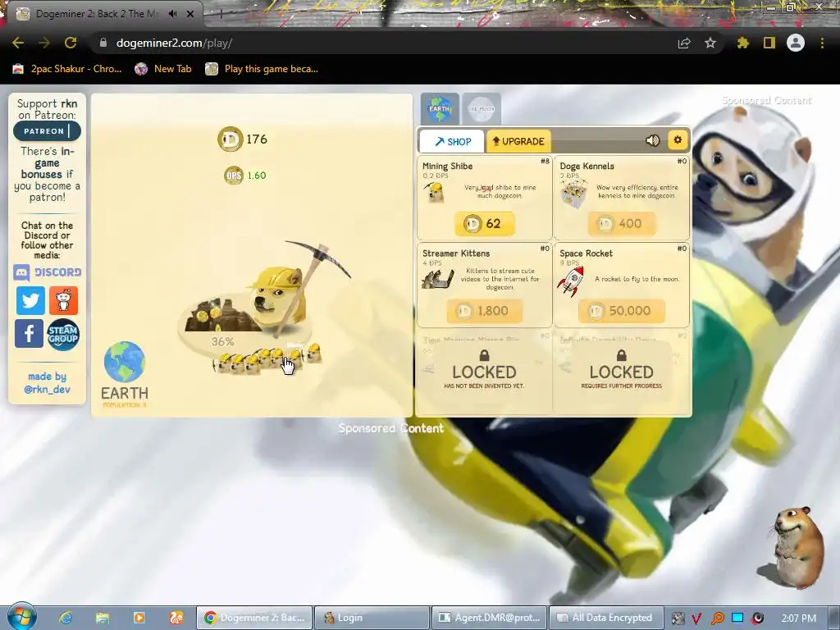The image size is (840, 630).
Task: Click the taskbar clock showing 2:07 PM
Action: pyautogui.click(x=798, y=619)
